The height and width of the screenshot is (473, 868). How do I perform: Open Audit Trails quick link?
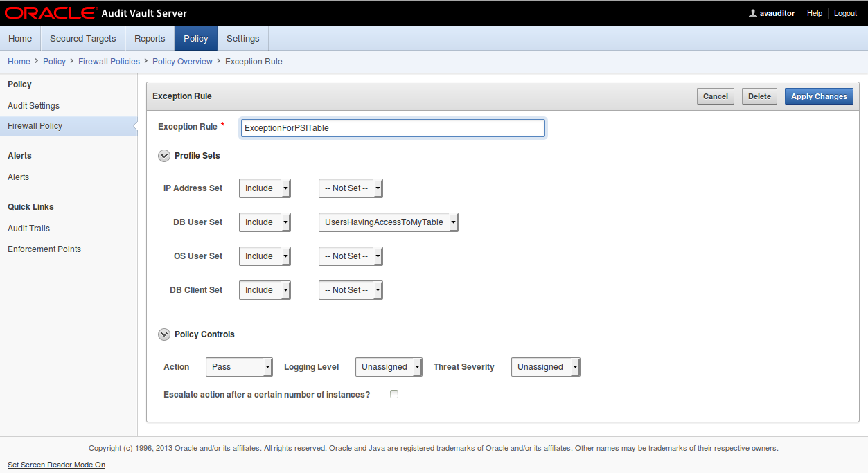(28, 229)
